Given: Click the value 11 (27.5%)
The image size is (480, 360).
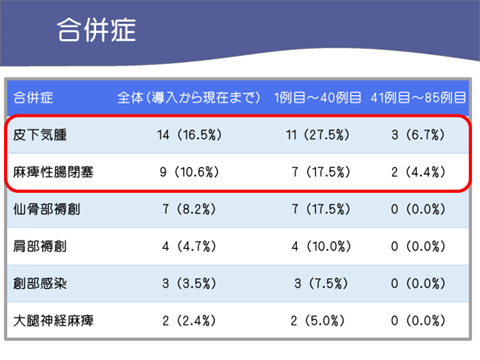Looking at the screenshot, I should (318, 135).
